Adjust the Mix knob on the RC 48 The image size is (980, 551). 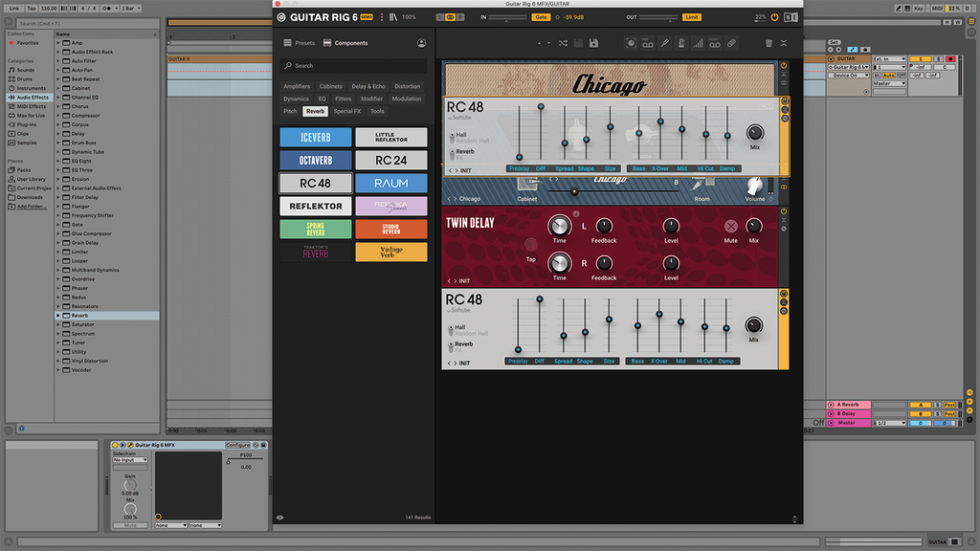coord(753,135)
